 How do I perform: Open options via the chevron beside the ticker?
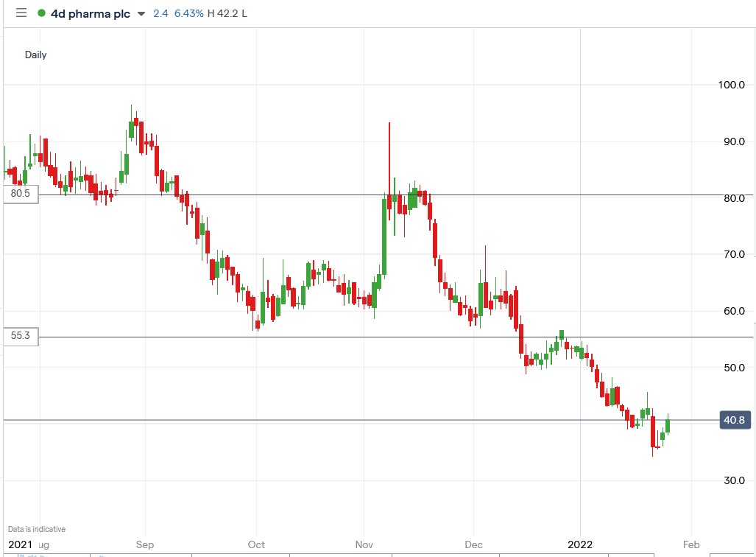[x=140, y=13]
